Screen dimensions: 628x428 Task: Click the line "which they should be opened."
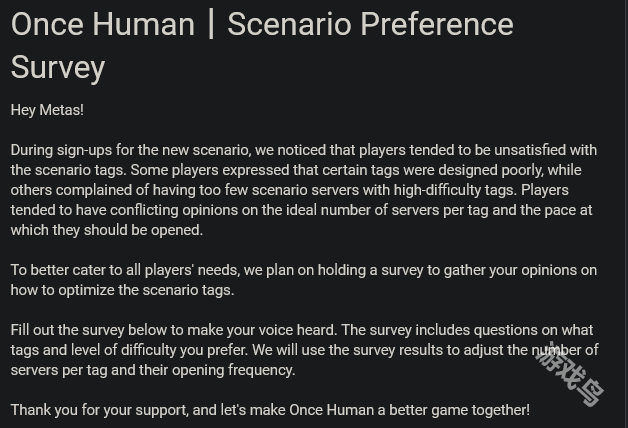(x=107, y=230)
